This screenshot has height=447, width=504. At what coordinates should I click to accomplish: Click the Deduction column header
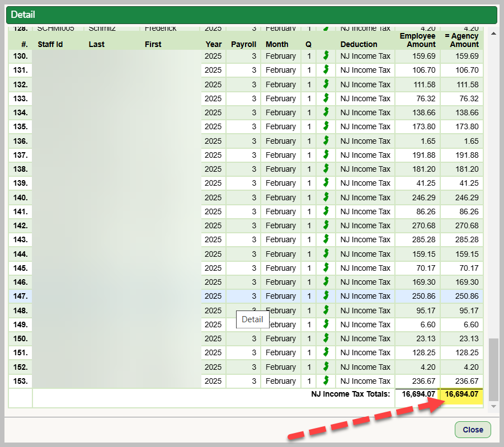pos(359,44)
